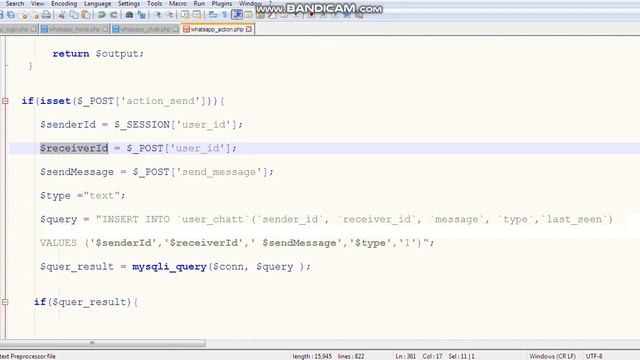Viewport: 640px width, 360px height.
Task: Select the whatsapp_action.php tab
Action: (x=217, y=29)
